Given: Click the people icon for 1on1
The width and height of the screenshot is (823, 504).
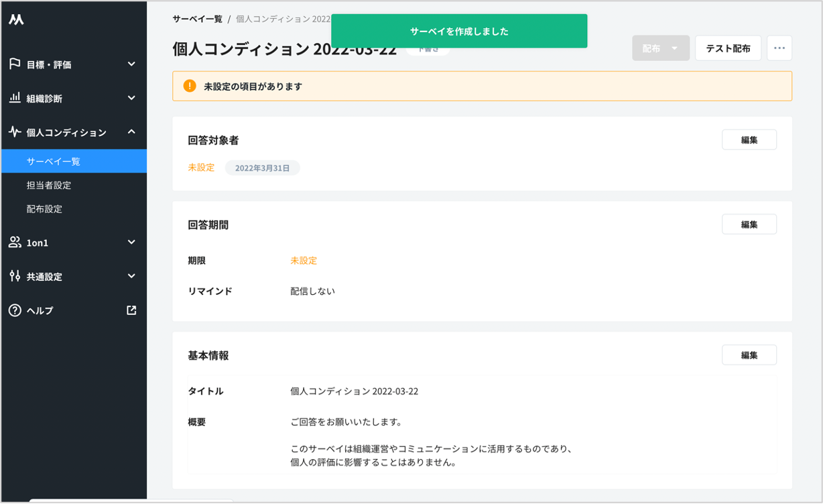Looking at the screenshot, I should click(x=15, y=243).
